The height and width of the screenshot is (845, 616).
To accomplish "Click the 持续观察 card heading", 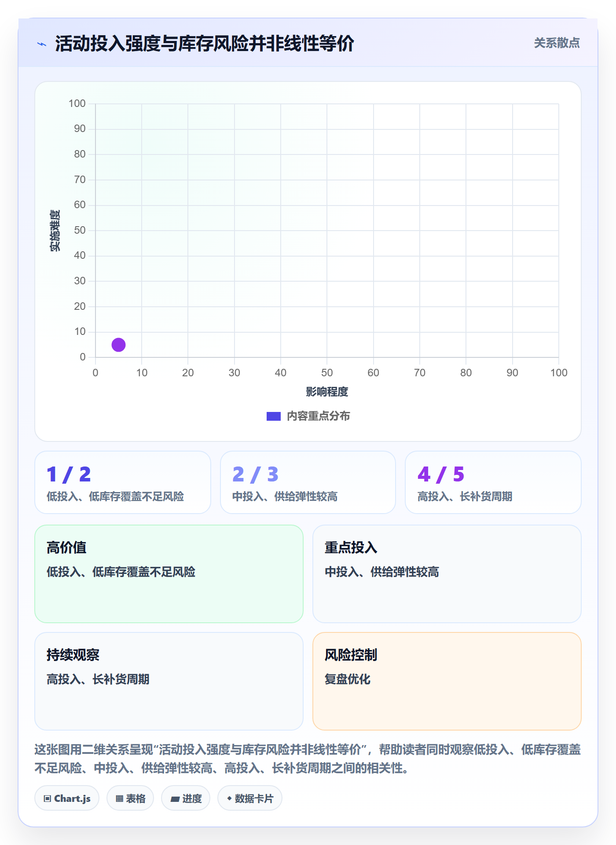I will (73, 655).
